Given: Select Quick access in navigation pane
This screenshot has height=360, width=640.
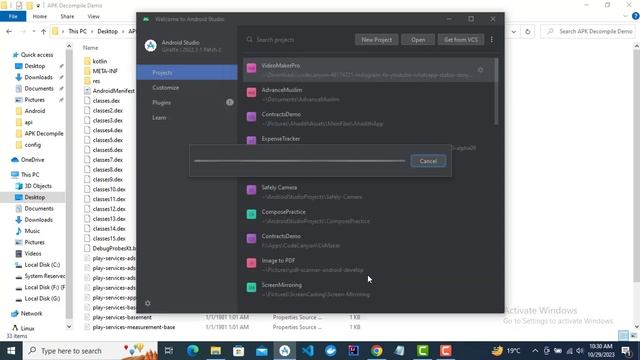Looking at the screenshot, I should [x=36, y=55].
